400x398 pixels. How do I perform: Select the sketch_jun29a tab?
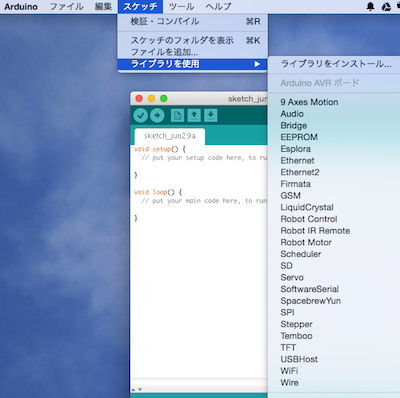[x=170, y=136]
